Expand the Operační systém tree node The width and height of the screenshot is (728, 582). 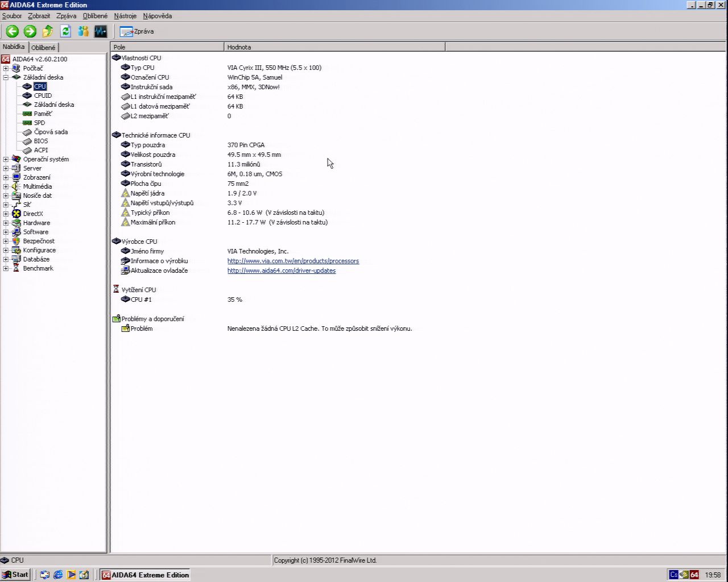[x=6, y=159]
